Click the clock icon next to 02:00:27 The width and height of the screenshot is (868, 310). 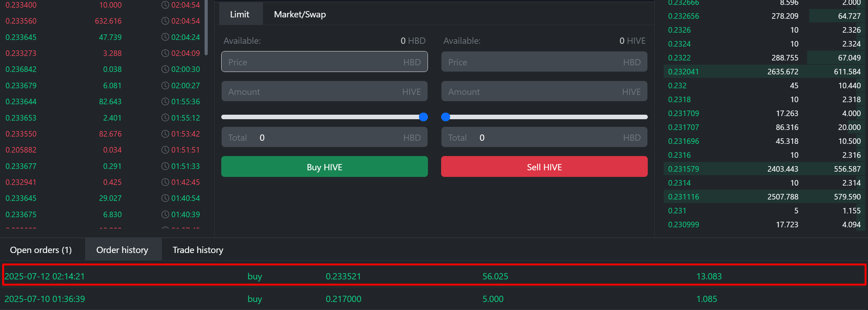tap(165, 85)
